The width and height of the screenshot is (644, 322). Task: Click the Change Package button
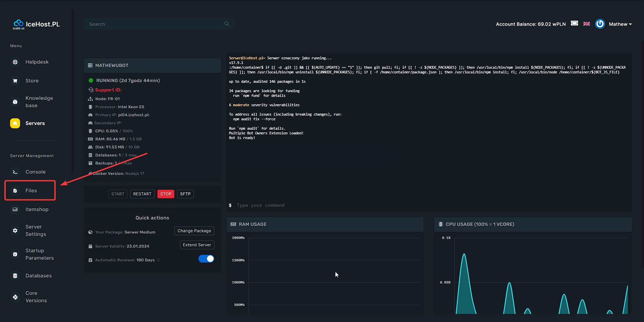pos(194,231)
